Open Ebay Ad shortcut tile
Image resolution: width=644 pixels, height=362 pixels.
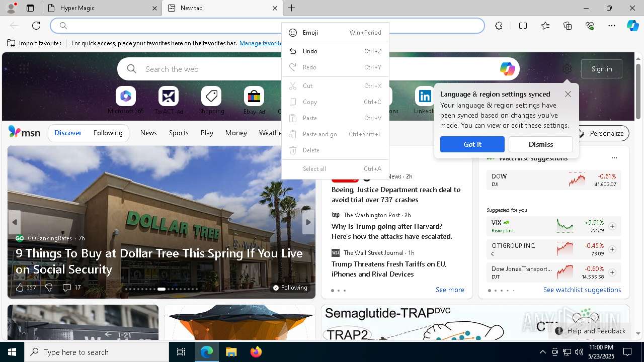(254, 101)
